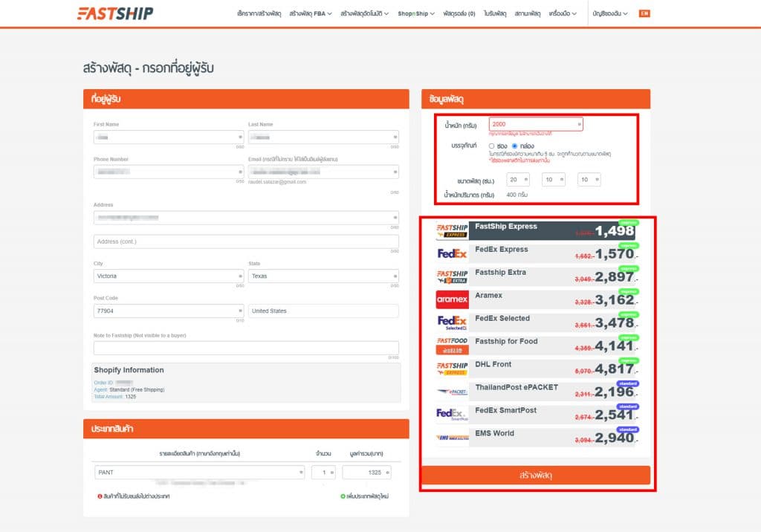
Task: Select the ซอง envelope packaging option
Action: pos(492,146)
